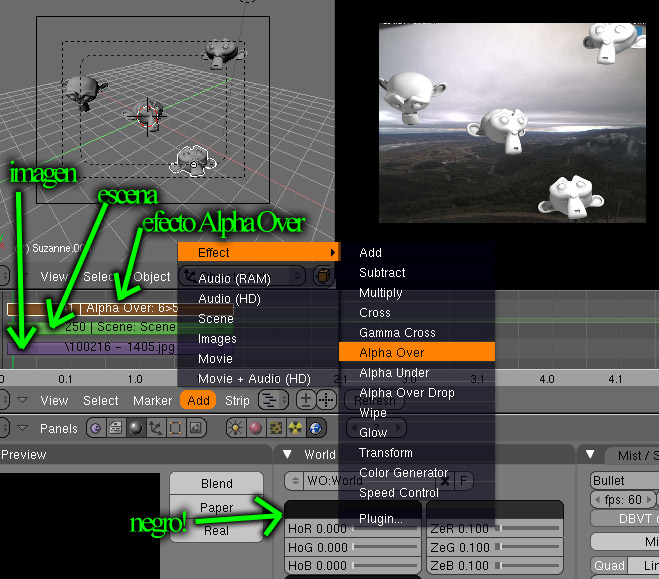659x579 pixels.
Task: Open the Scene context render icon
Action: click(195, 428)
